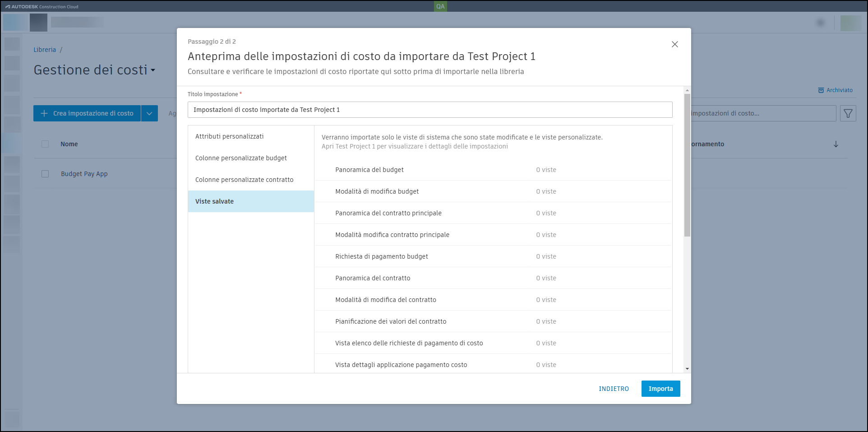Click the Archiviato archive icon
Screen dimensions: 868x432
coord(821,90)
